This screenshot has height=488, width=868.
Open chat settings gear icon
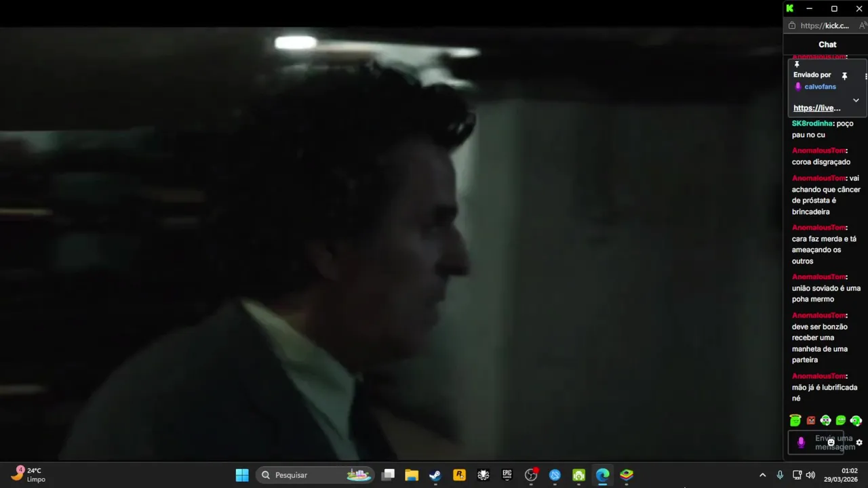tap(859, 443)
